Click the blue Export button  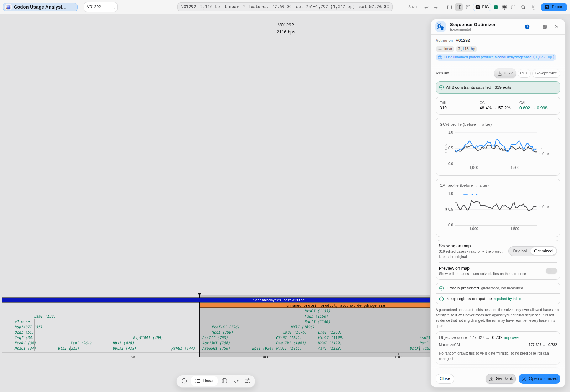tap(554, 7)
